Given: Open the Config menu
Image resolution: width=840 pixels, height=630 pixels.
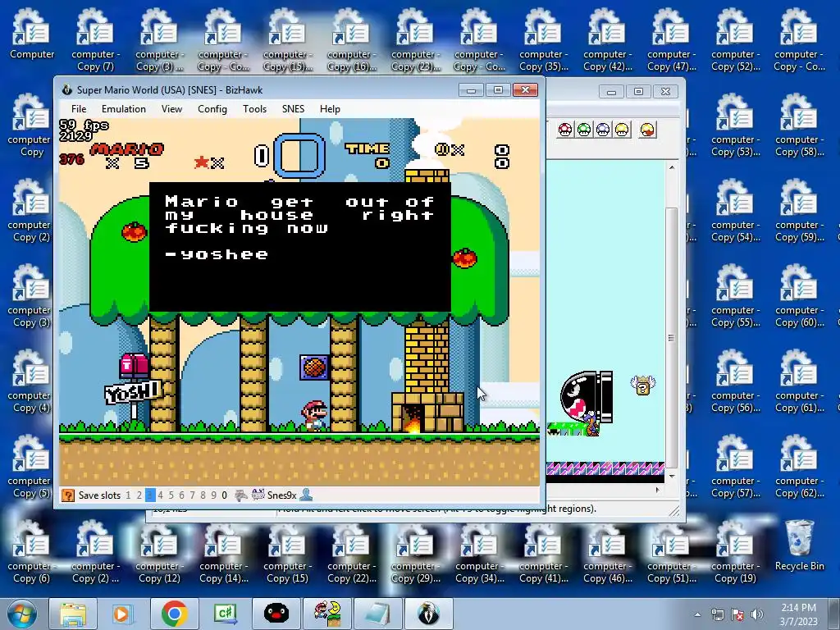Looking at the screenshot, I should 212,109.
